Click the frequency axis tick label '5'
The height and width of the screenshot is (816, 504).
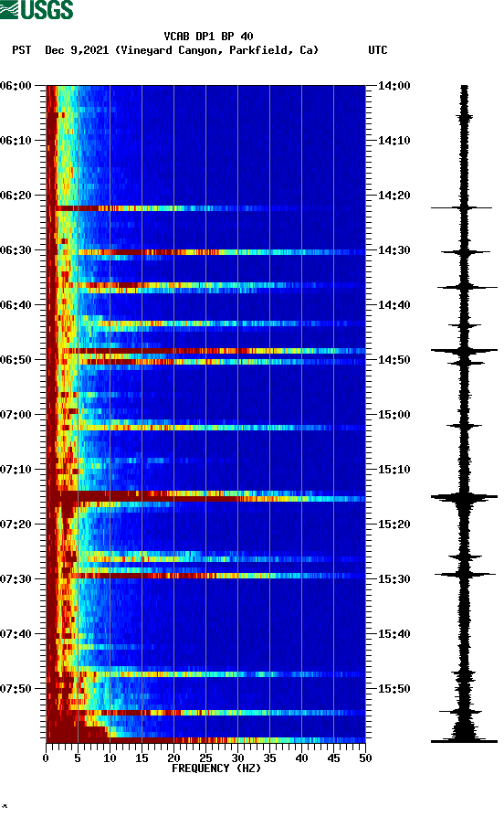[78, 758]
